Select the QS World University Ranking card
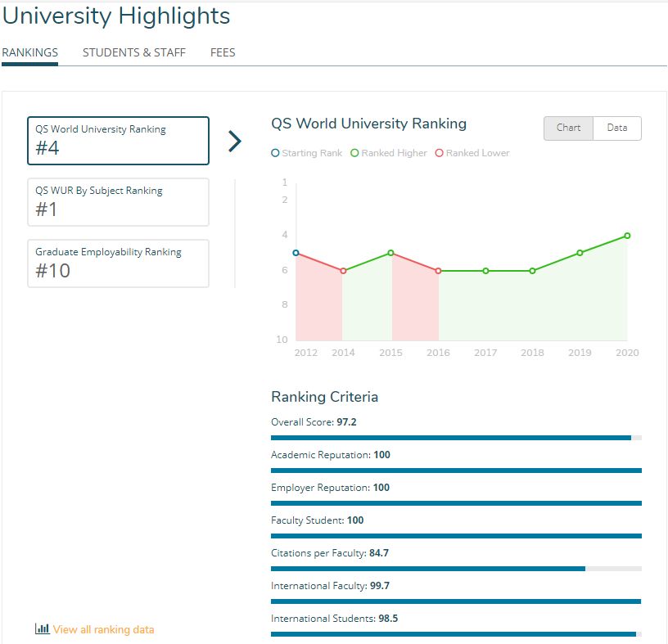 pos(118,141)
